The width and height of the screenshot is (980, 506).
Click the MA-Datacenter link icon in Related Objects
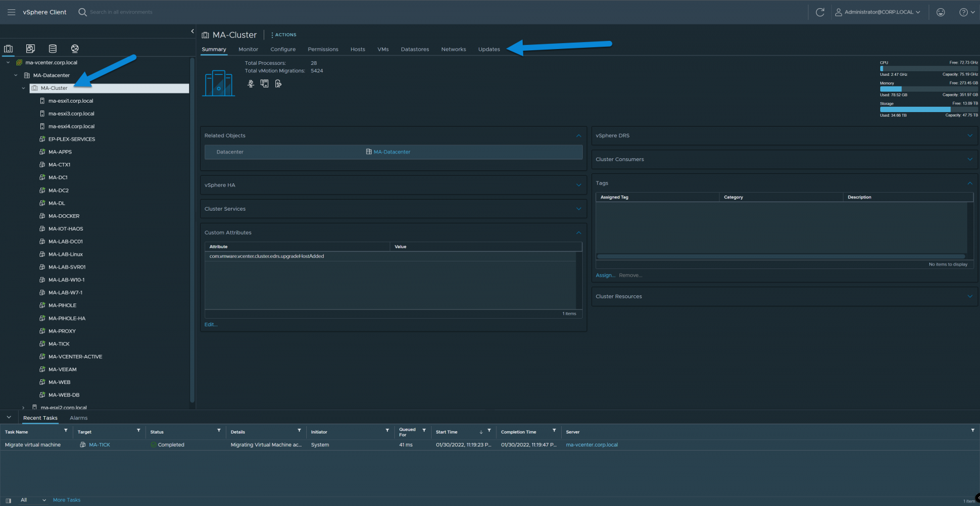[369, 152]
